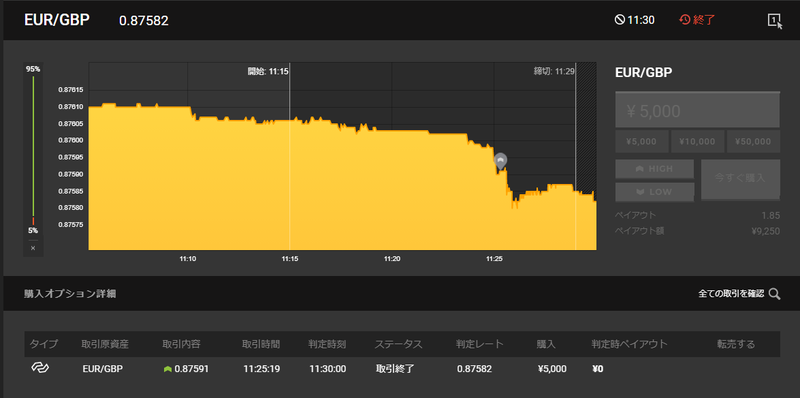Click the ステータス column header
Image resolution: width=800 pixels, height=398 pixels.
[398, 344]
